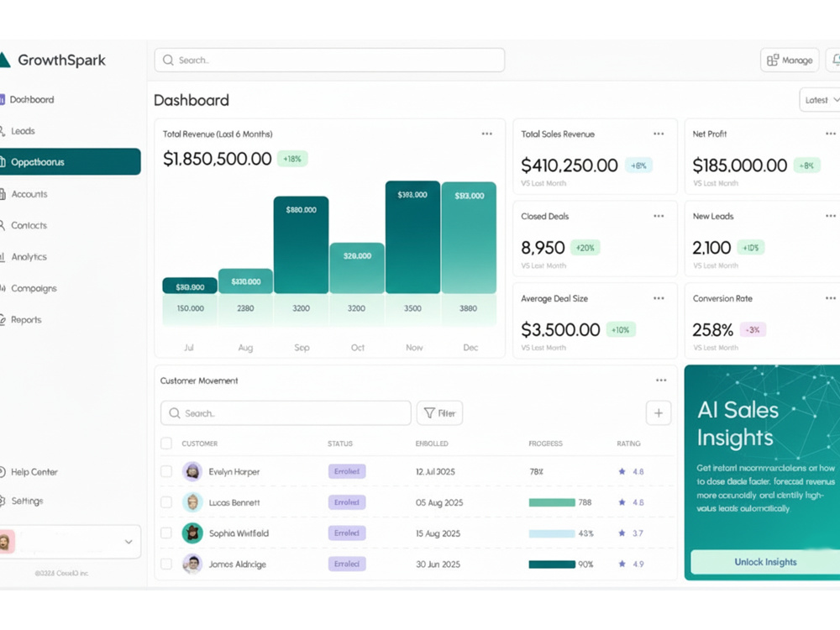The height and width of the screenshot is (630, 840).
Task: Sort by the RATING column header
Action: coord(628,444)
